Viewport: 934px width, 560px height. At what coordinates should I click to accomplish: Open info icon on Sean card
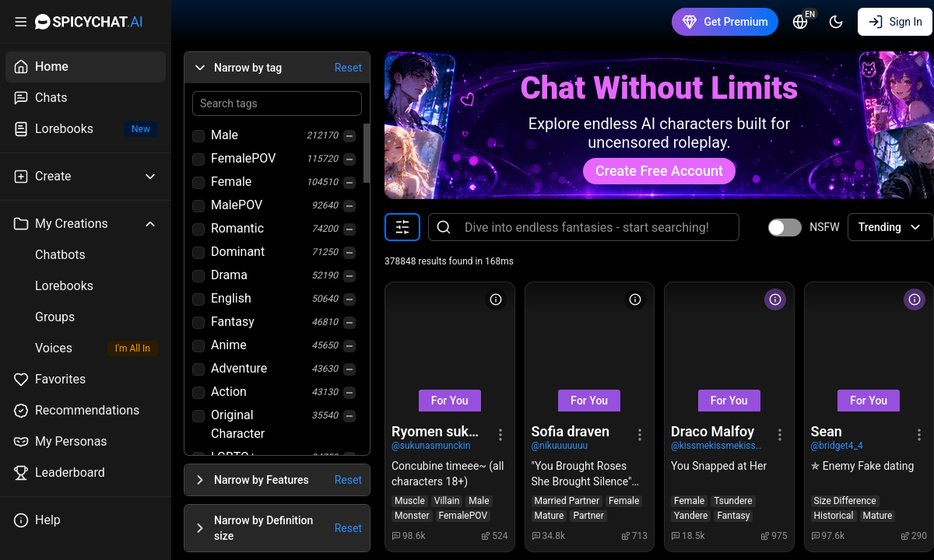pos(915,299)
